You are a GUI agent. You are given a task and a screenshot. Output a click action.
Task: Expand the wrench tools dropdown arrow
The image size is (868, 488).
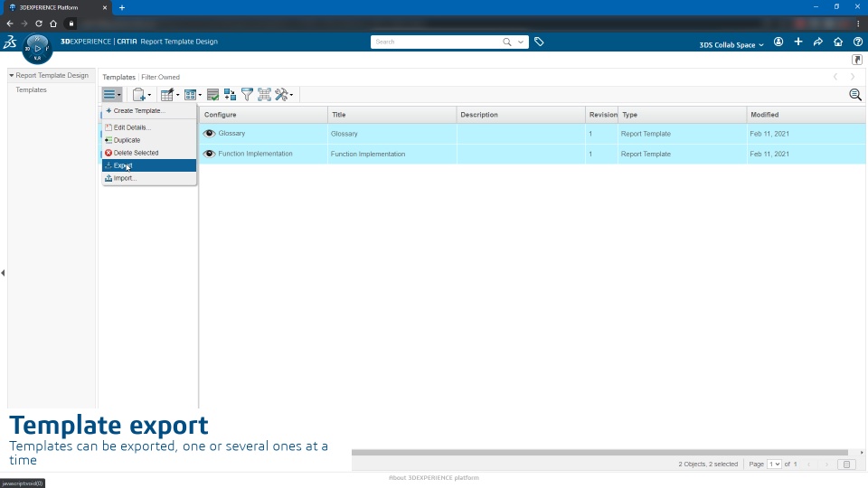click(291, 95)
